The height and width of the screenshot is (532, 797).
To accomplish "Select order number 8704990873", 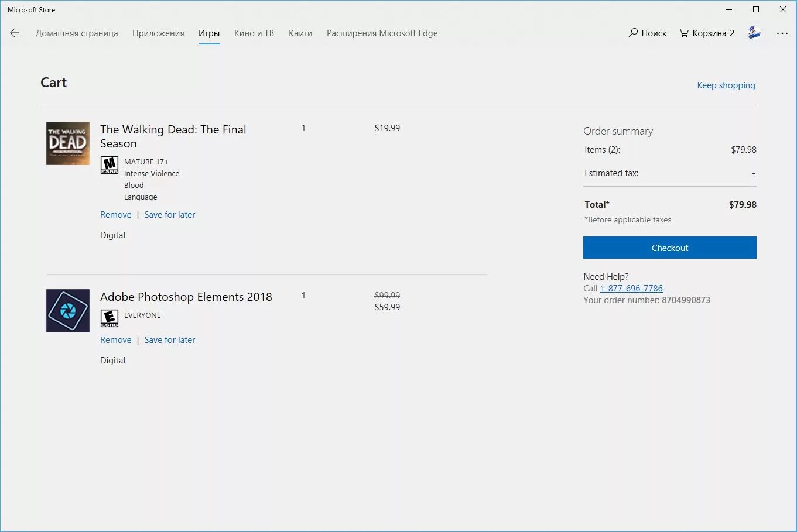I will (x=686, y=300).
